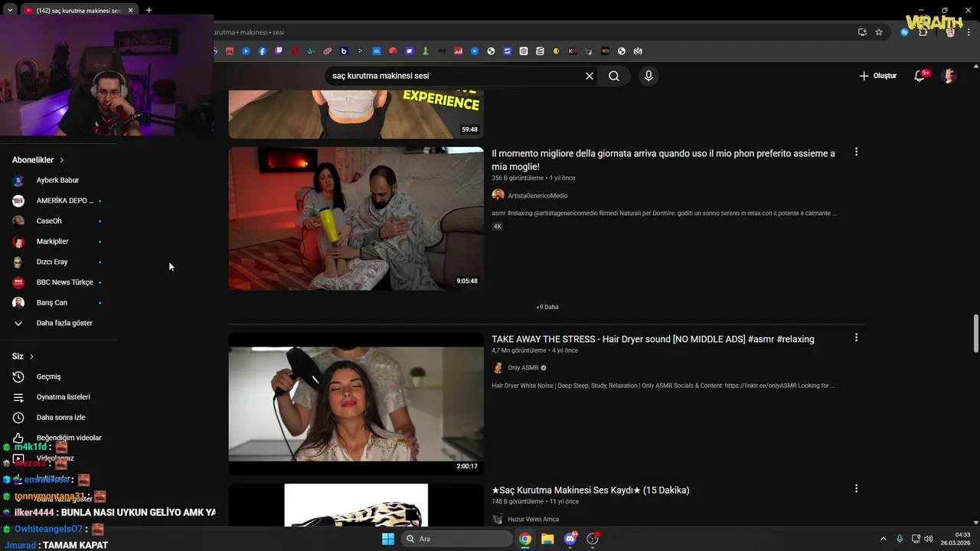The height and width of the screenshot is (551, 980).
Task: Open the Only ASMR channel
Action: click(523, 368)
